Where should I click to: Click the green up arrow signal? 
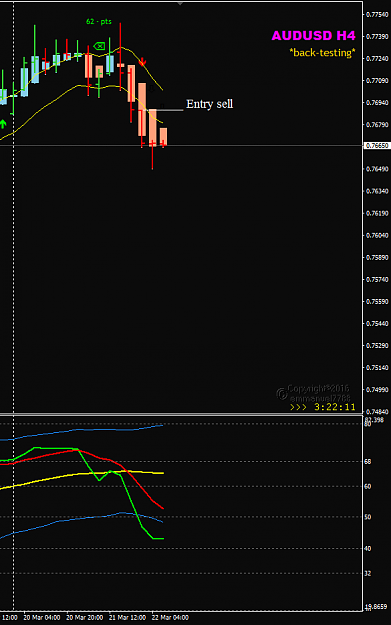pos(3,124)
